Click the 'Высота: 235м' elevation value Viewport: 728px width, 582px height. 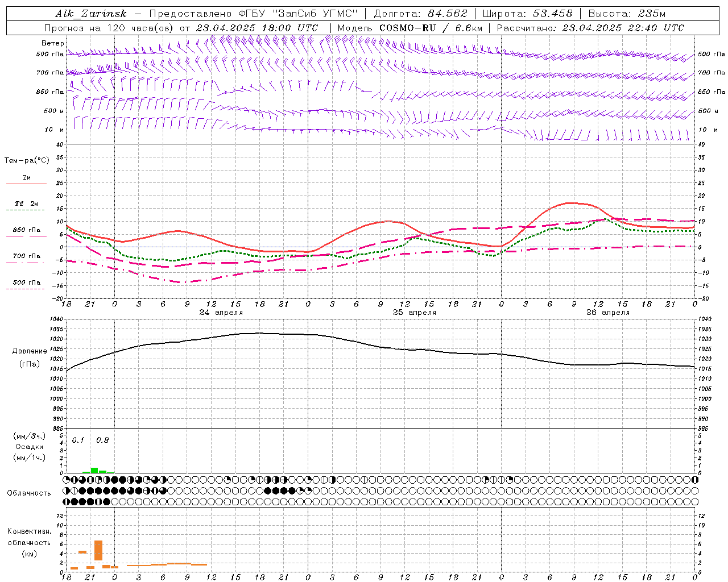[x=627, y=14]
